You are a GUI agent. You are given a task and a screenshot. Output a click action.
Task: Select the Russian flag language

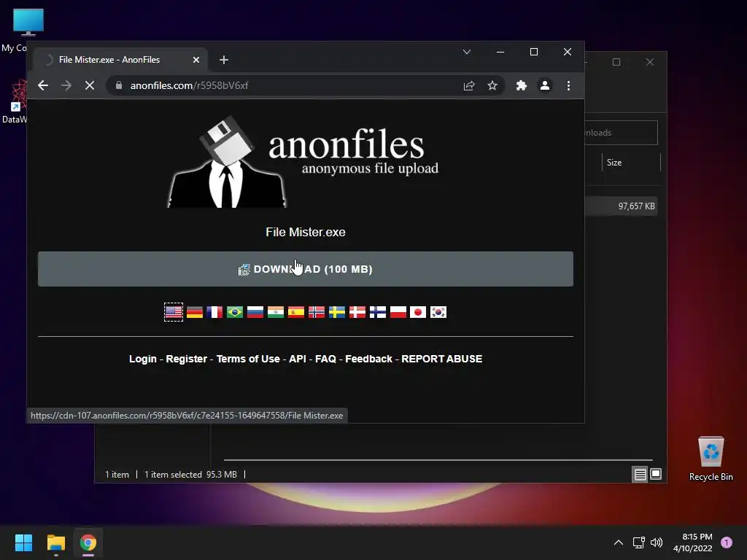tap(255, 312)
